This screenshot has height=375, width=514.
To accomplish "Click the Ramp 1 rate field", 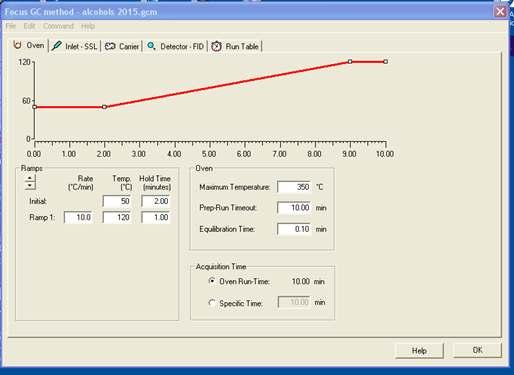I will (78, 217).
